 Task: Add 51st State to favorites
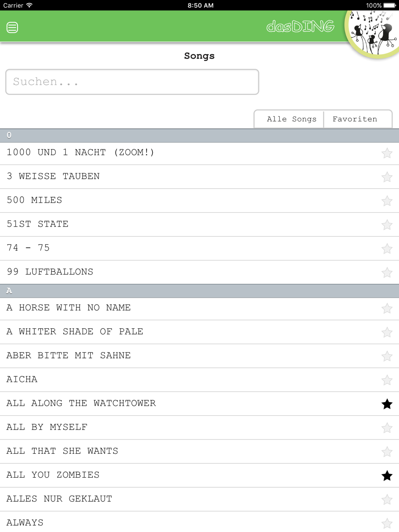pos(387,225)
